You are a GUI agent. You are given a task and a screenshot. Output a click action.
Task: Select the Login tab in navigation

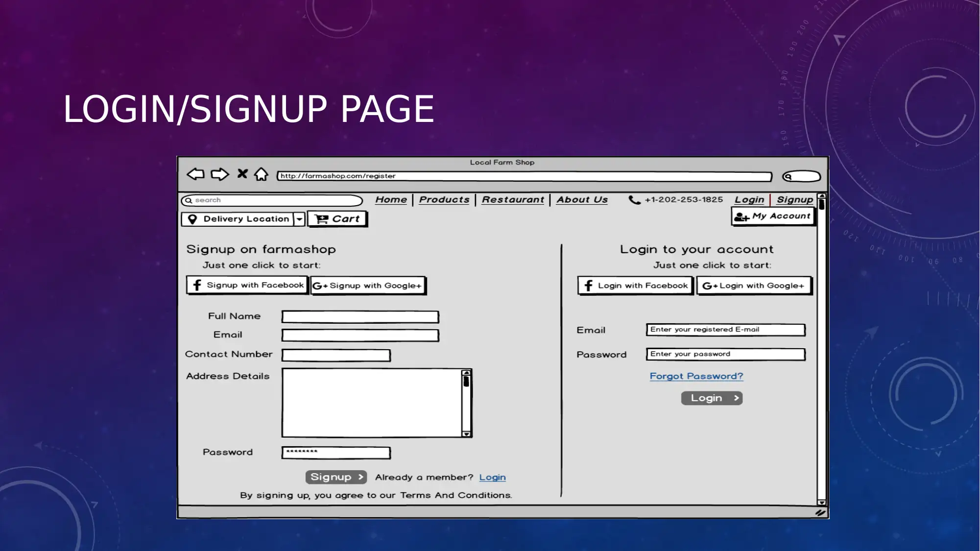coord(748,199)
